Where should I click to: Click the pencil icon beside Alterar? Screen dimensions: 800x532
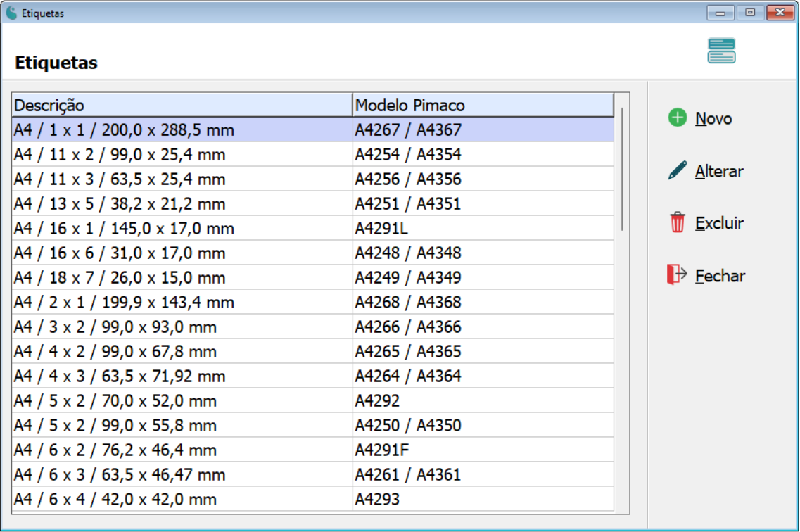(x=677, y=170)
